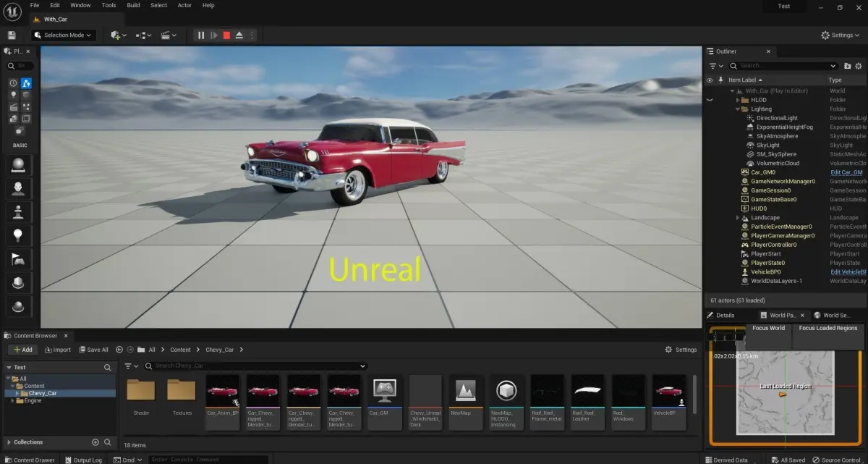
Task: Select the Volumes category icon
Action: 26,119
